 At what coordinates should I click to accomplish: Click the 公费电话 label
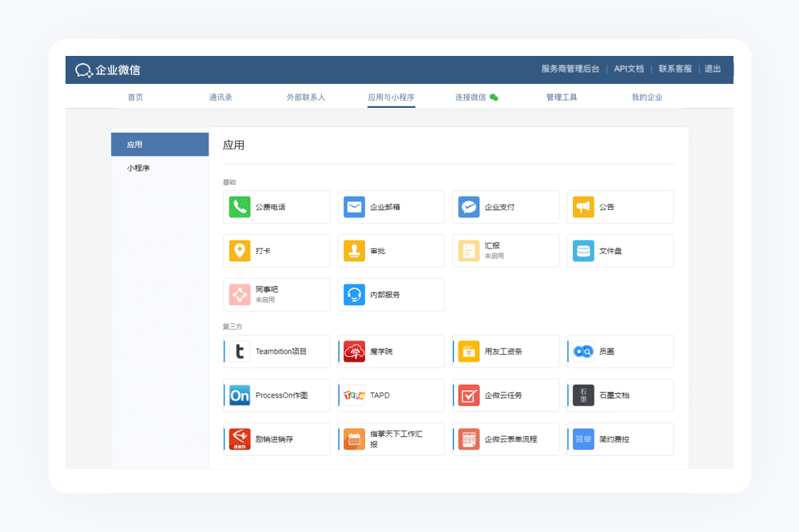271,207
